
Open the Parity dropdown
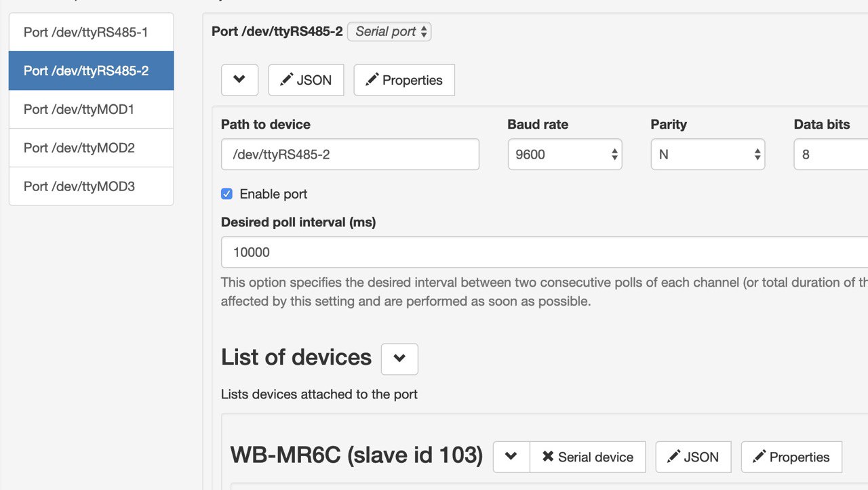pos(708,155)
